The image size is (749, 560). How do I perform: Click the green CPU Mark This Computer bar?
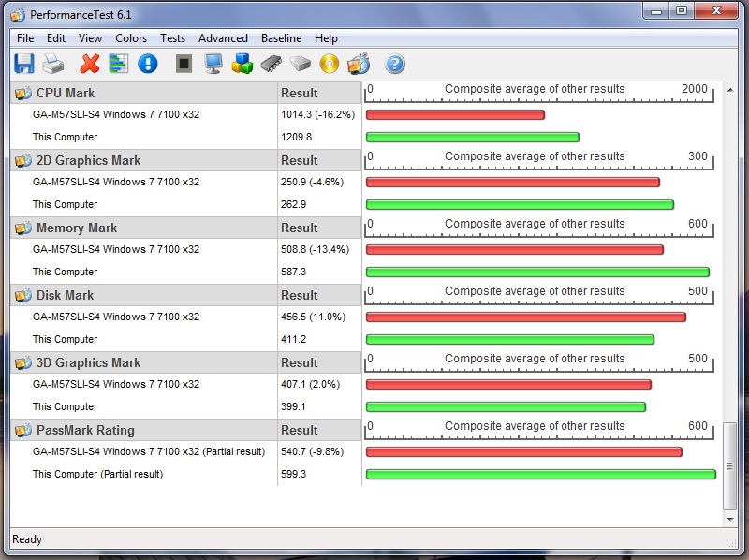(473, 138)
